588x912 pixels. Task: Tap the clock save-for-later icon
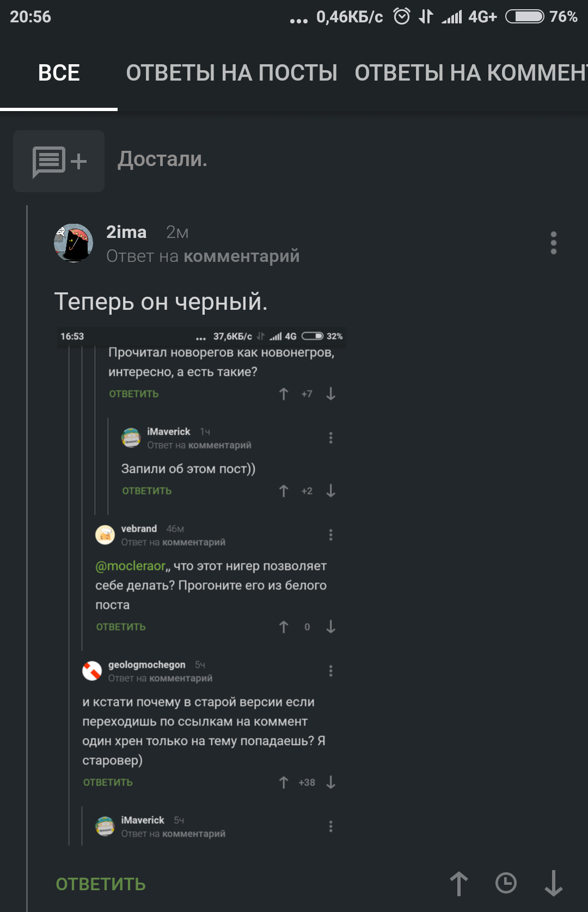pos(506,883)
